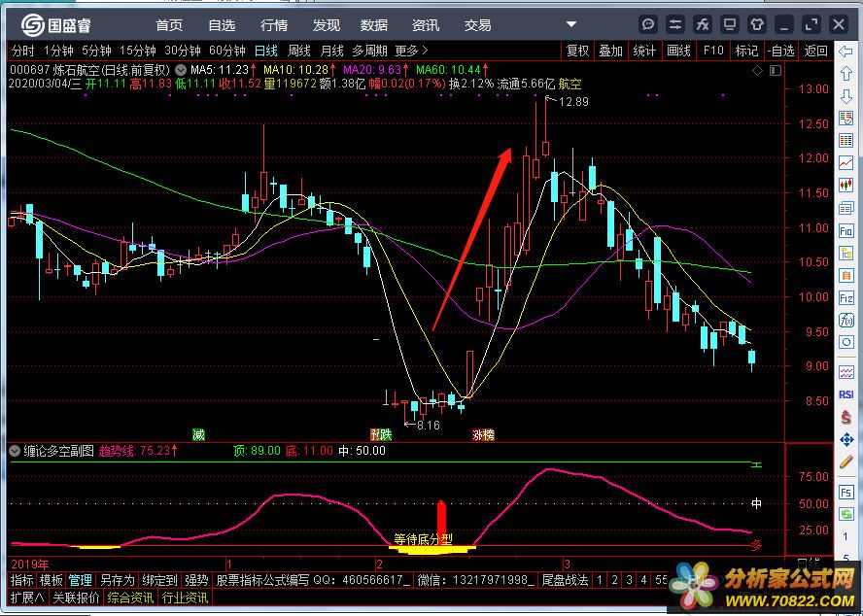Toggle the 复权 price adjustment option
The width and height of the screenshot is (863, 616).
tap(577, 51)
